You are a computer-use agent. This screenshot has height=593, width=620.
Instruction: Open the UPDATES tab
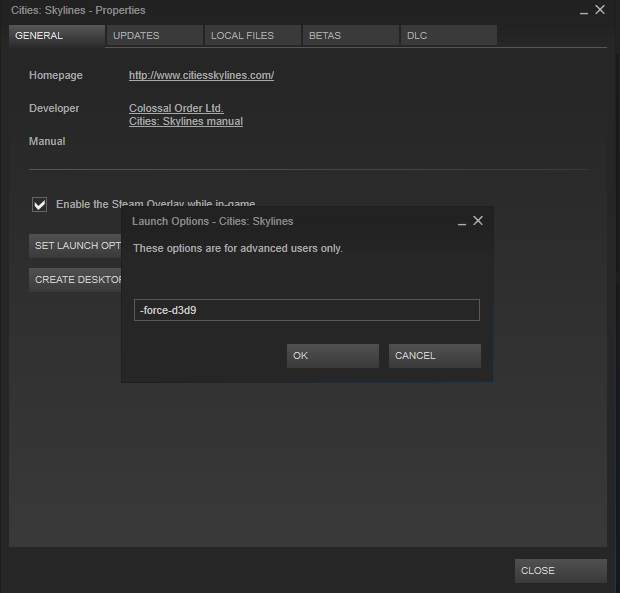155,36
